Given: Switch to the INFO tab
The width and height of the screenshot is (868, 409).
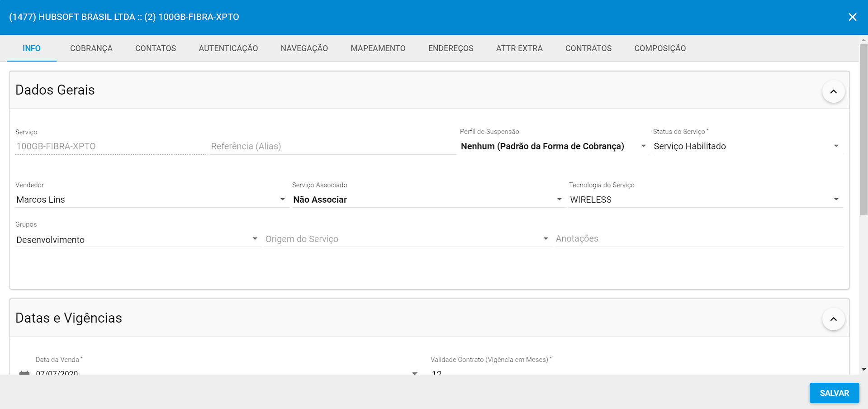Looking at the screenshot, I should pos(32,48).
